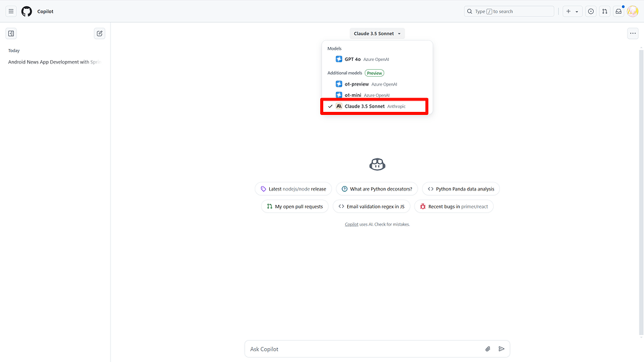Open the notifications inbox icon
Screen dimensions: 644x362
tap(619, 11)
